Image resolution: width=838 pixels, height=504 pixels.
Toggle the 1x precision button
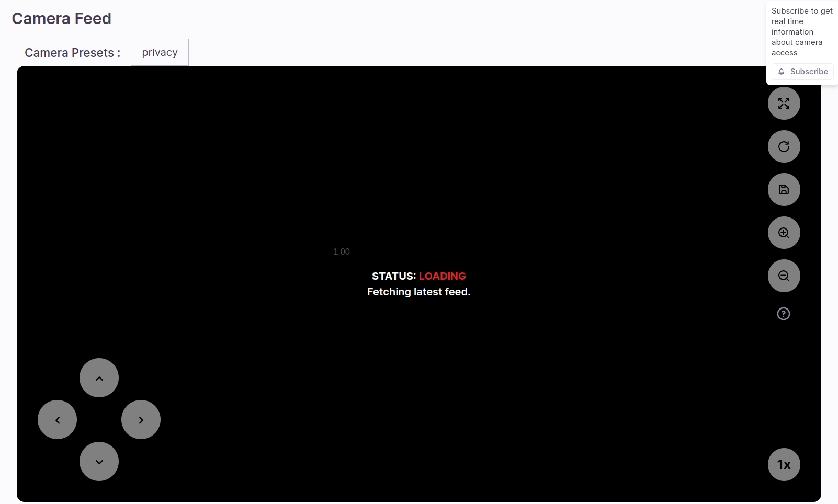click(x=784, y=464)
